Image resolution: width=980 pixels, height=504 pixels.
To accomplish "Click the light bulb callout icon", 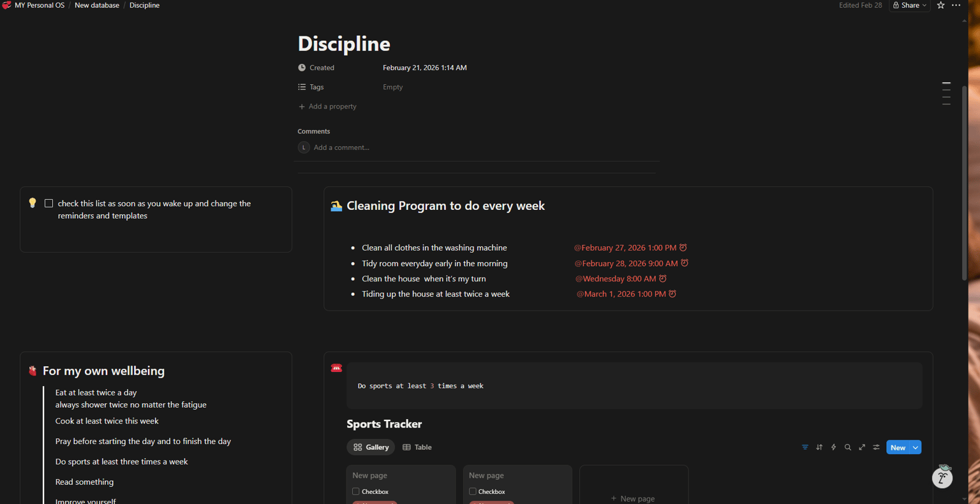I will pyautogui.click(x=33, y=203).
